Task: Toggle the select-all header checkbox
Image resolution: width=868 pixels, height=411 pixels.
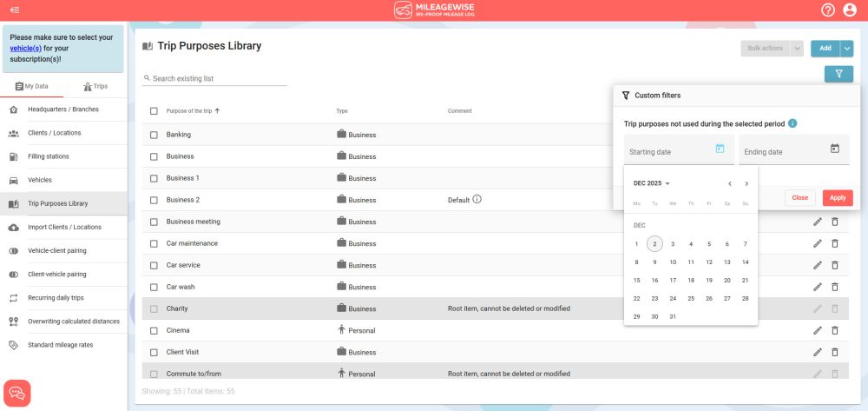Action: 154,110
